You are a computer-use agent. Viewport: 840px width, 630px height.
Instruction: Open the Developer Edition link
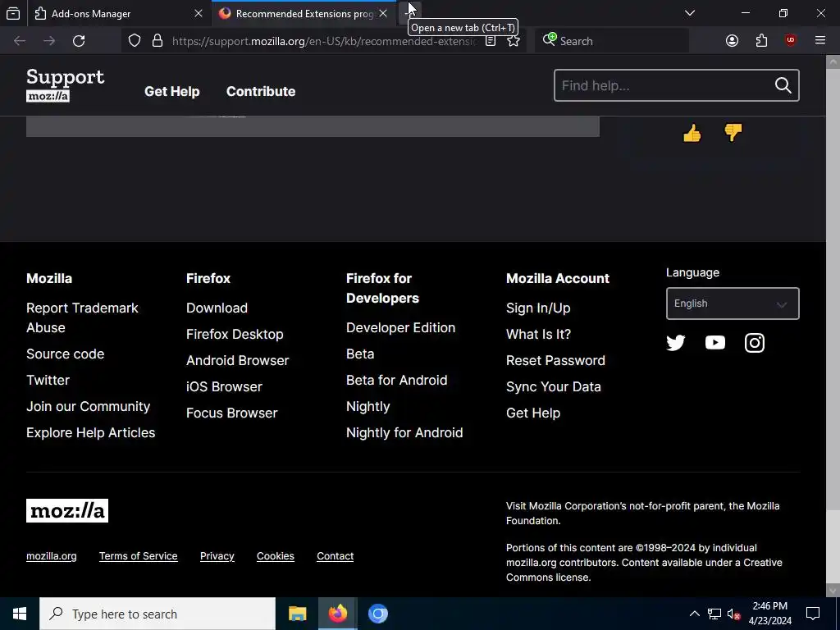point(400,328)
